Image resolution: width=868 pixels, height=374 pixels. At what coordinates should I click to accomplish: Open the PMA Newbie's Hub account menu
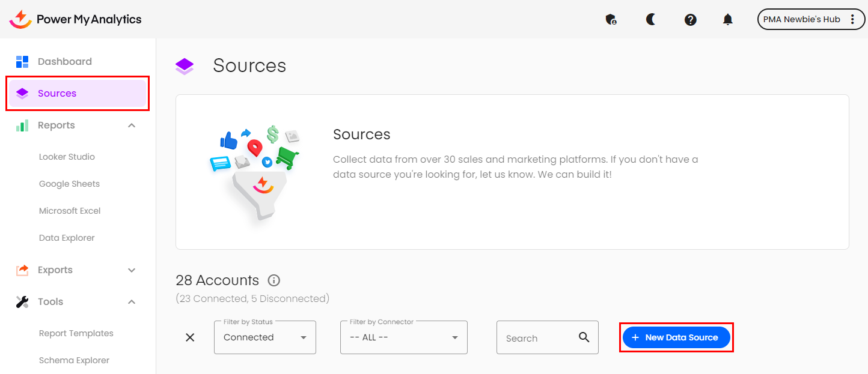click(810, 19)
